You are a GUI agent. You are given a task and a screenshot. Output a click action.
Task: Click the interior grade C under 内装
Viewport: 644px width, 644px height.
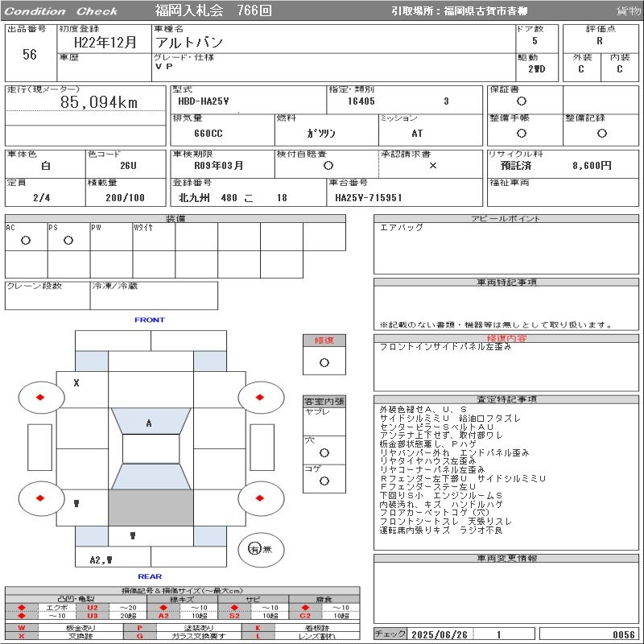tap(619, 69)
